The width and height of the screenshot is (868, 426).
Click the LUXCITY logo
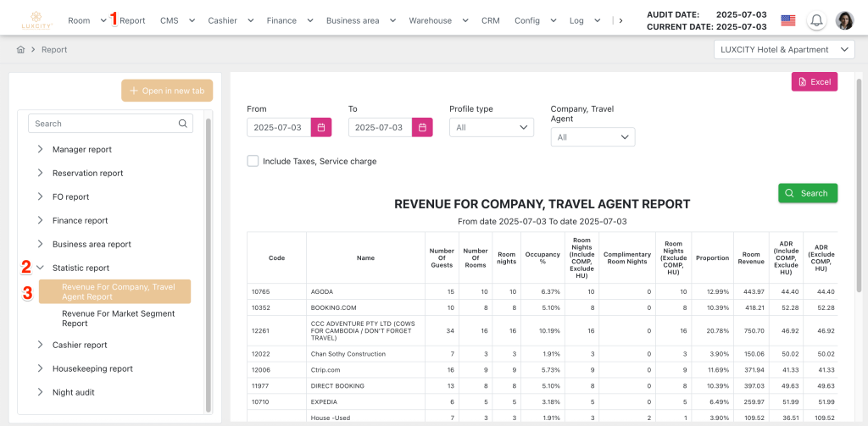coord(39,19)
